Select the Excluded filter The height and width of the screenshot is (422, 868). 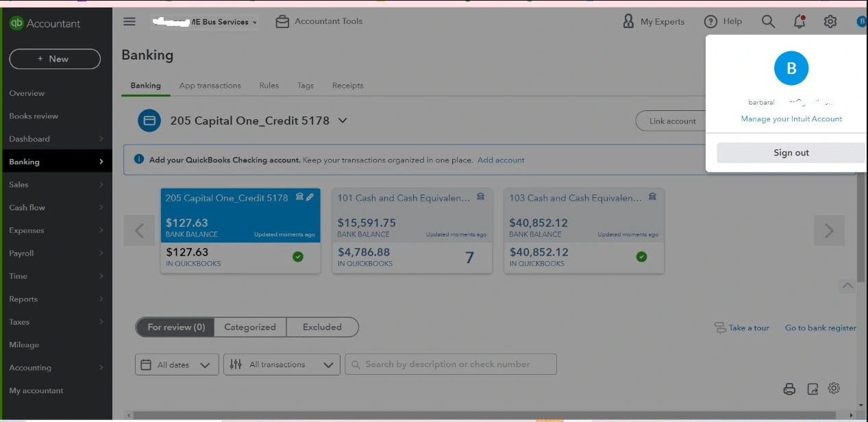click(x=322, y=327)
